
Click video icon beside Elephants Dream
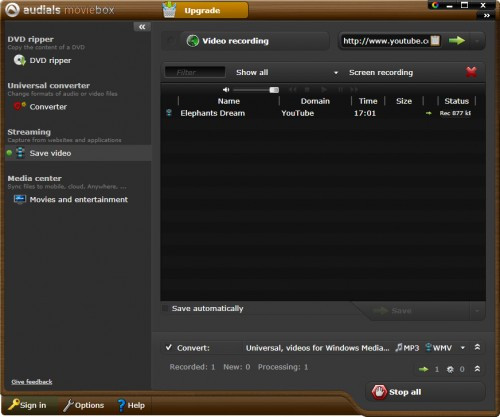pyautogui.click(x=169, y=113)
